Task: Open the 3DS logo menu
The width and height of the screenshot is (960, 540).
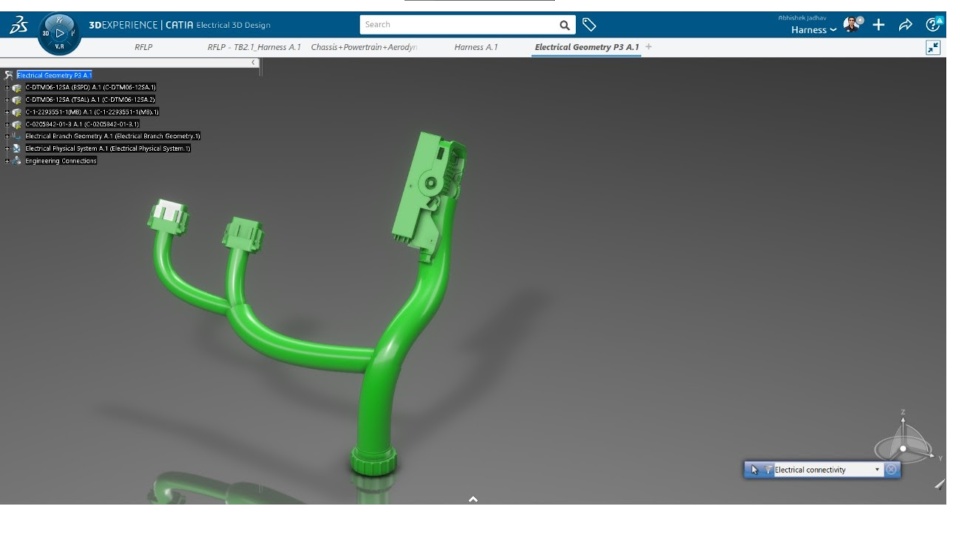Action: pos(18,24)
